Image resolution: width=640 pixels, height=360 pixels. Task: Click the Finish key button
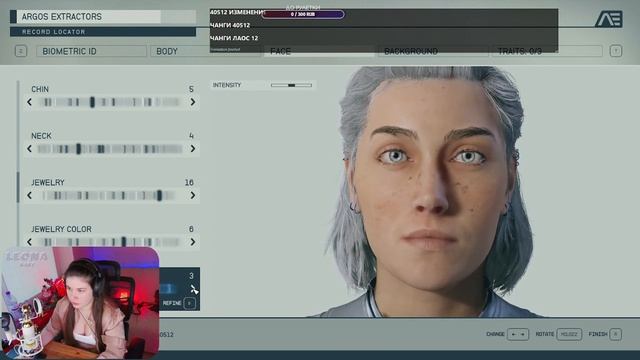coord(616,334)
